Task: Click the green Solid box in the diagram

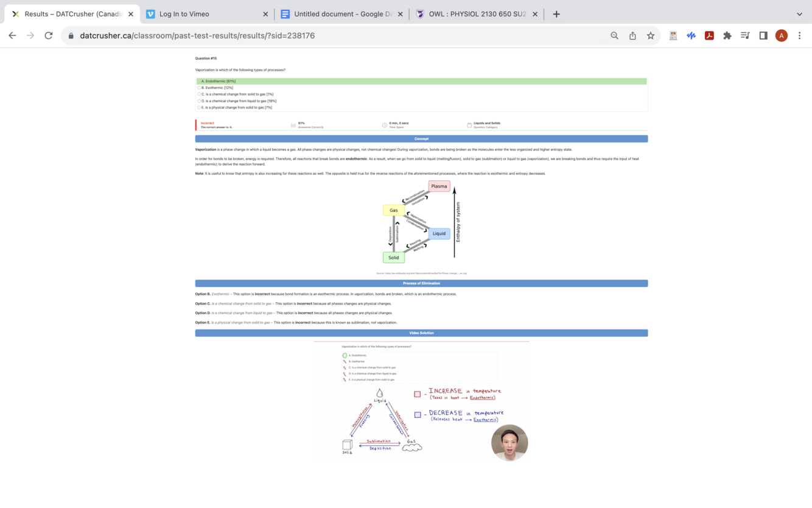Action: click(394, 258)
